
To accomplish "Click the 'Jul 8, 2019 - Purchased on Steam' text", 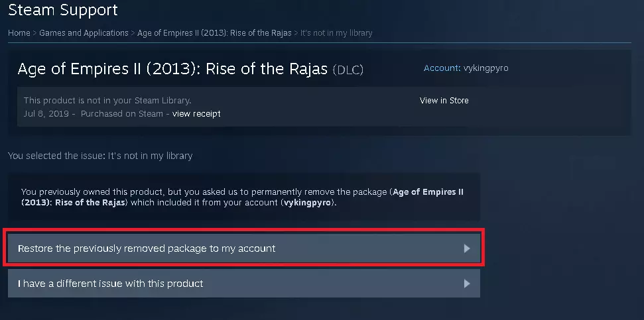I will pos(93,114).
